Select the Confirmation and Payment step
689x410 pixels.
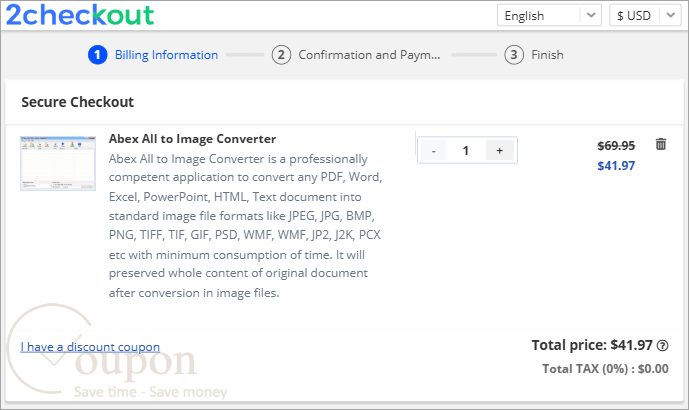tap(369, 55)
